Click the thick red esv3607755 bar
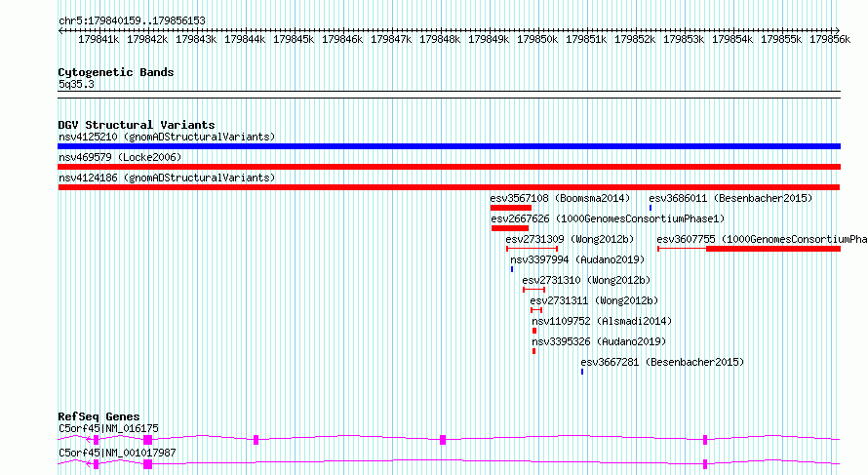The height and width of the screenshot is (475, 868). tap(773, 249)
